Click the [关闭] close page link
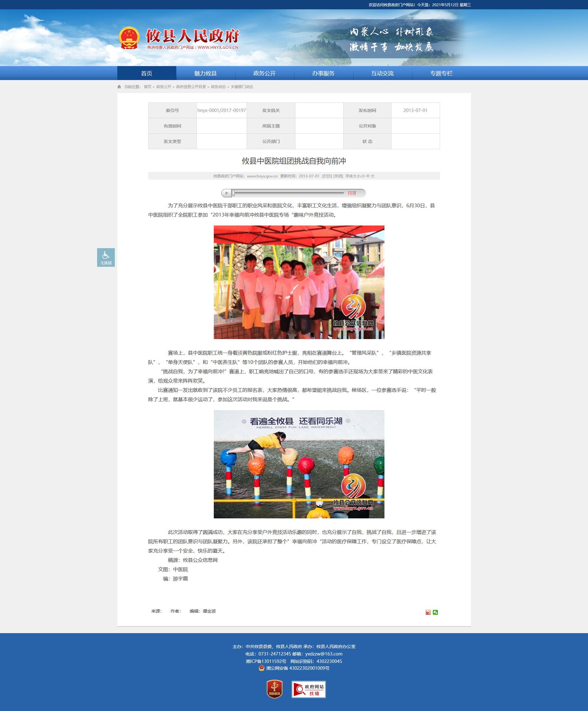This screenshot has height=711, width=588. 338,176
